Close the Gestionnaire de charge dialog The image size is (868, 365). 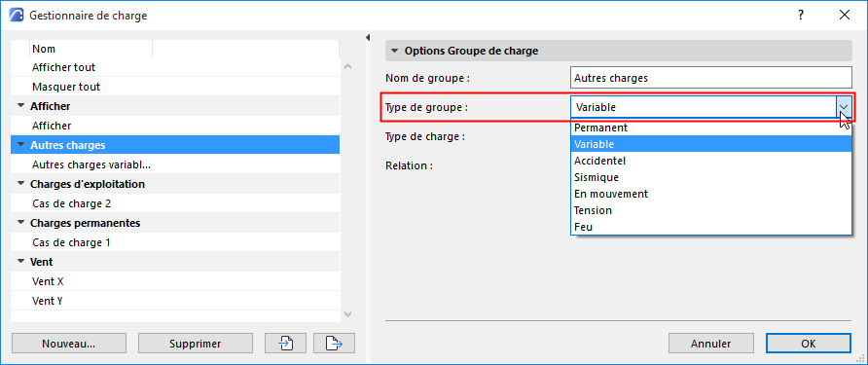(x=845, y=15)
